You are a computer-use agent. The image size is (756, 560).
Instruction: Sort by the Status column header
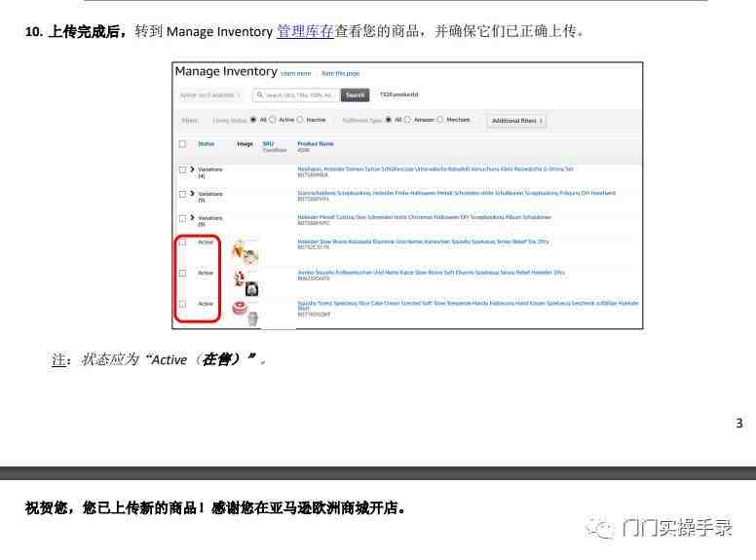[x=206, y=143]
